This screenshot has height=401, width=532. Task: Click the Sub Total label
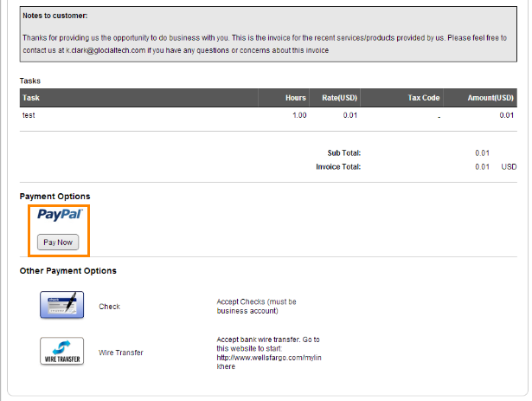tap(344, 153)
